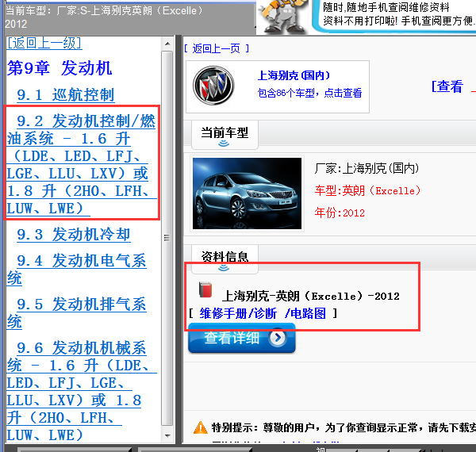Open section 9.2 发动机控制/燃油系统
This screenshot has width=476, height=452.
[x=82, y=165]
